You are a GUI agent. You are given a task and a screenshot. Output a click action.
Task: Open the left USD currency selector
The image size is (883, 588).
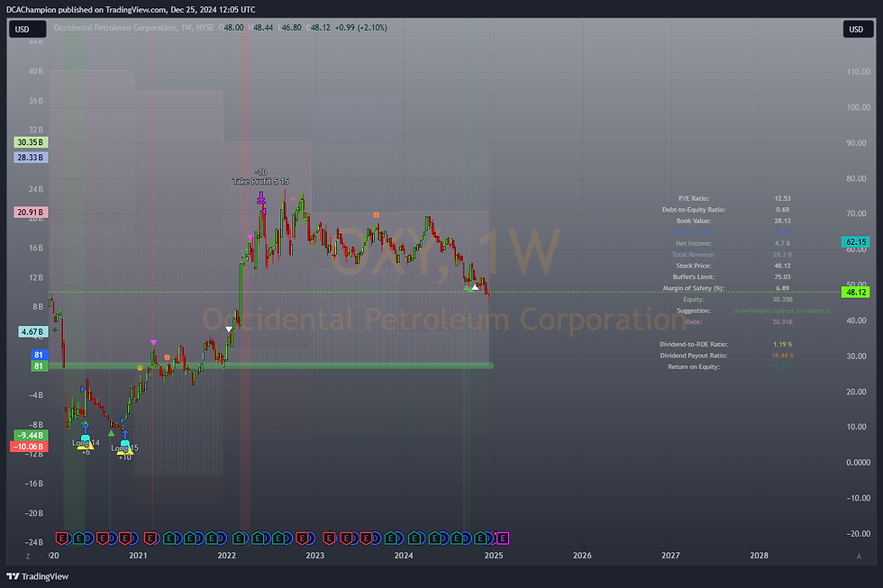[27, 29]
